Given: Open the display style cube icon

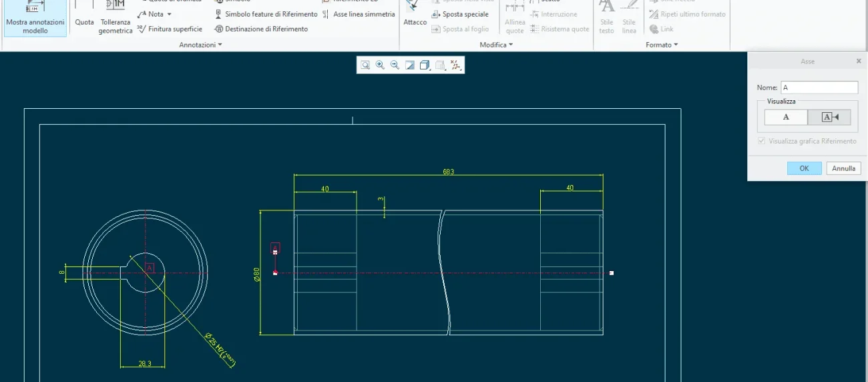Looking at the screenshot, I should tap(425, 65).
